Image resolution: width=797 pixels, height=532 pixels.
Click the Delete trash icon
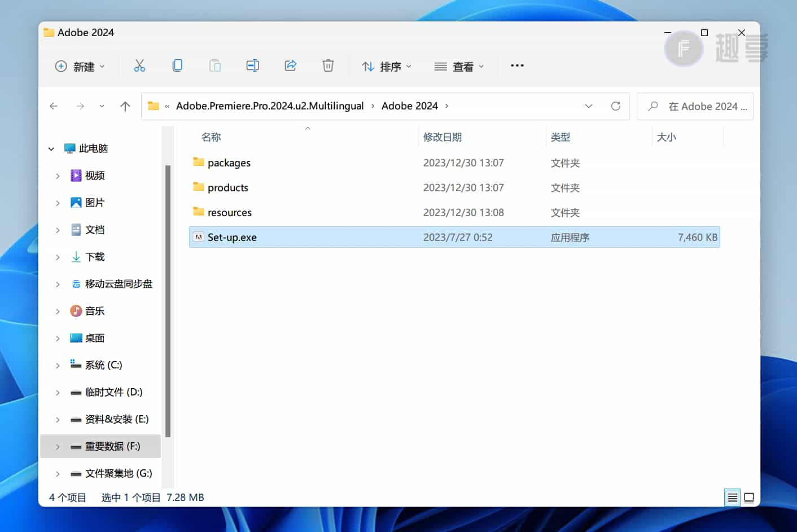pyautogui.click(x=328, y=65)
